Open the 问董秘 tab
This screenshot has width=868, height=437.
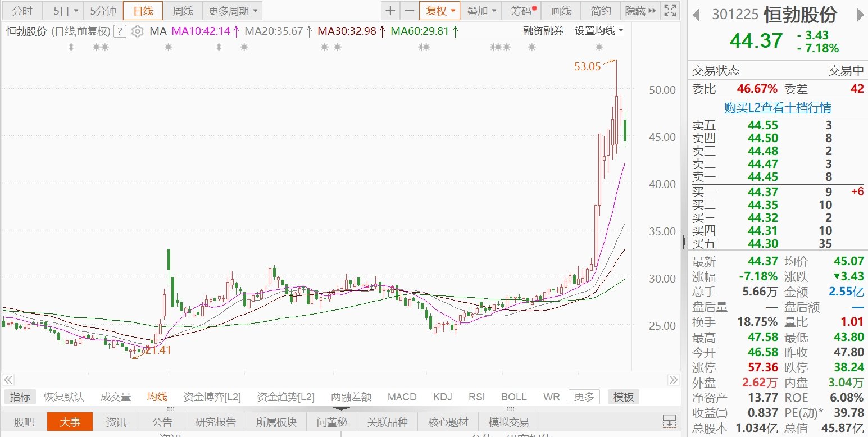[331, 422]
